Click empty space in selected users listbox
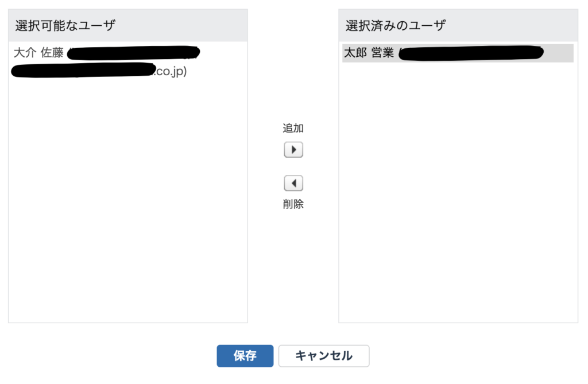The width and height of the screenshot is (588, 384). point(458,191)
